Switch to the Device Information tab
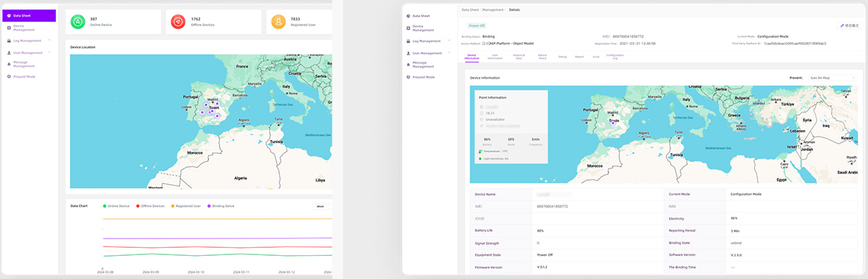This screenshot has height=279, width=868. [x=472, y=56]
